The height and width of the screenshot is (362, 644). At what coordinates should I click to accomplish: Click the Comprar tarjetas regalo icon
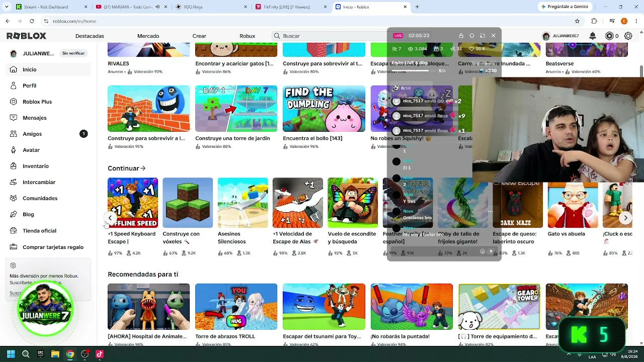(x=13, y=247)
